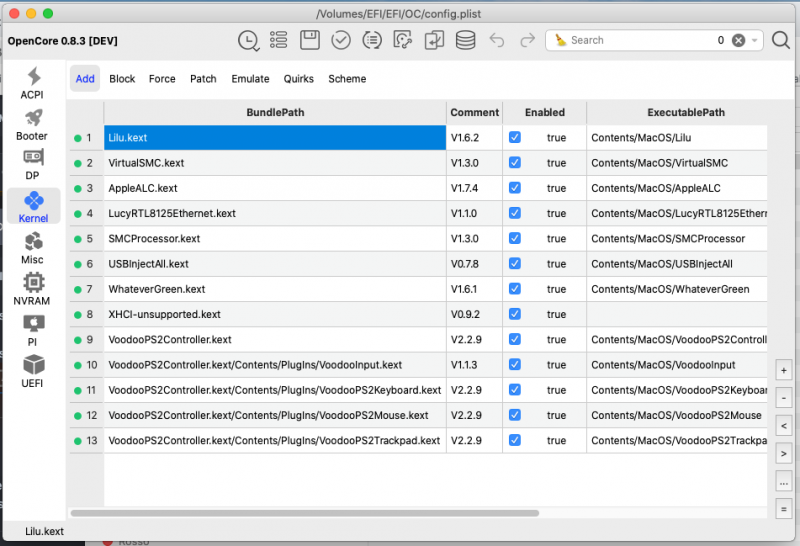The height and width of the screenshot is (546, 800).
Task: Open the ACPI section in sidebar
Action: (x=32, y=83)
